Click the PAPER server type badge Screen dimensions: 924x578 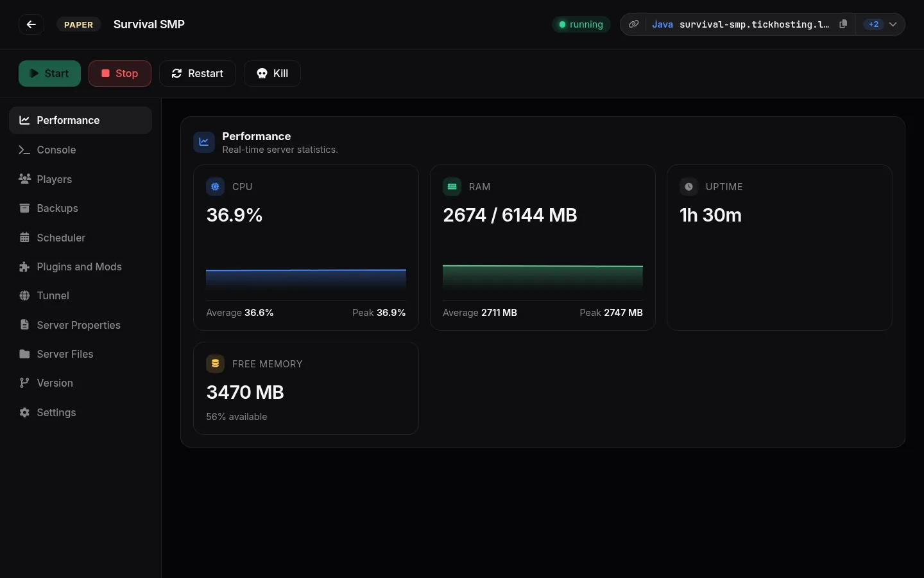coord(78,24)
